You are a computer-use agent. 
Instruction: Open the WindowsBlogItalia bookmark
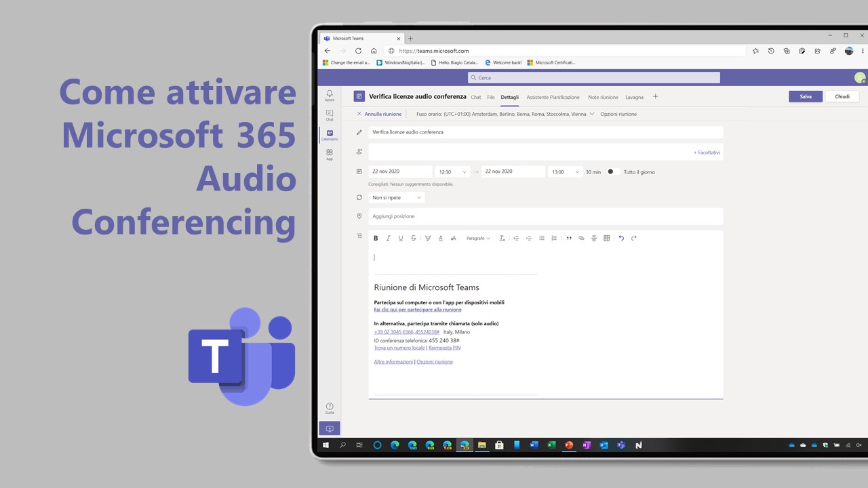[x=400, y=62]
